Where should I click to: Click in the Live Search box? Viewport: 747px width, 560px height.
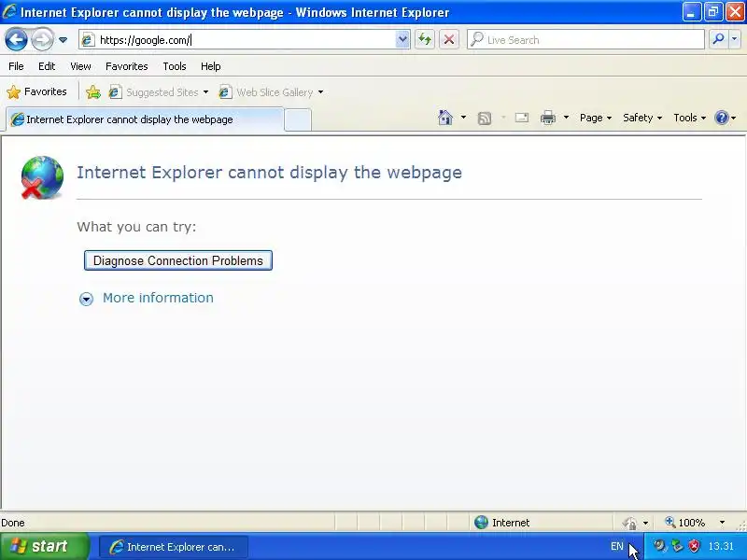[585, 40]
